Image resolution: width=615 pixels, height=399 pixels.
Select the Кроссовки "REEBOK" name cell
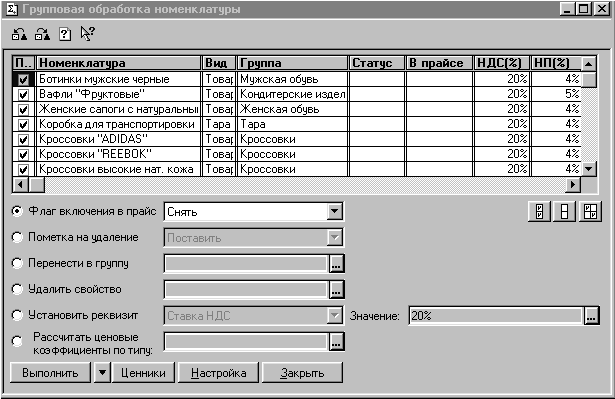[x=118, y=154]
